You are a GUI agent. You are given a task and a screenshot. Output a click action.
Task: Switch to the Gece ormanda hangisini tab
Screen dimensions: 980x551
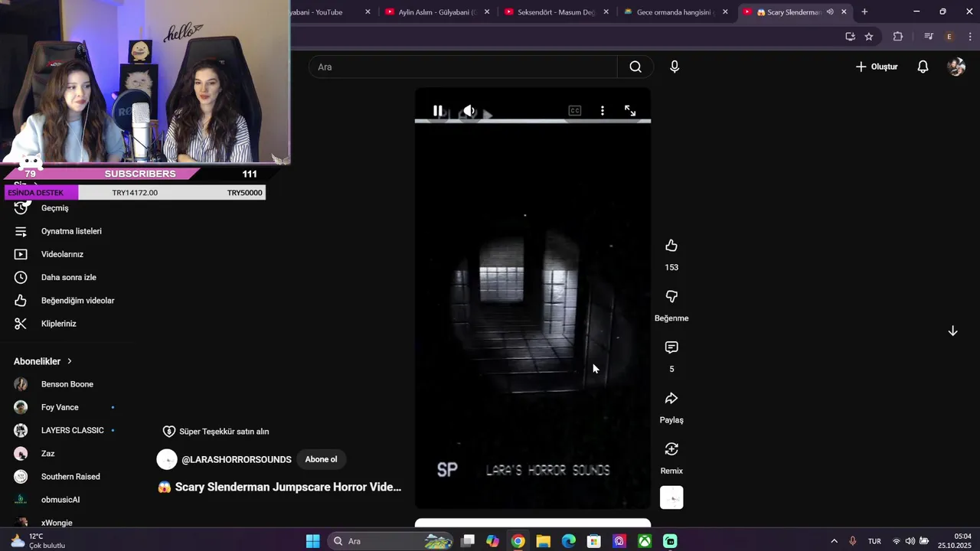674,12
